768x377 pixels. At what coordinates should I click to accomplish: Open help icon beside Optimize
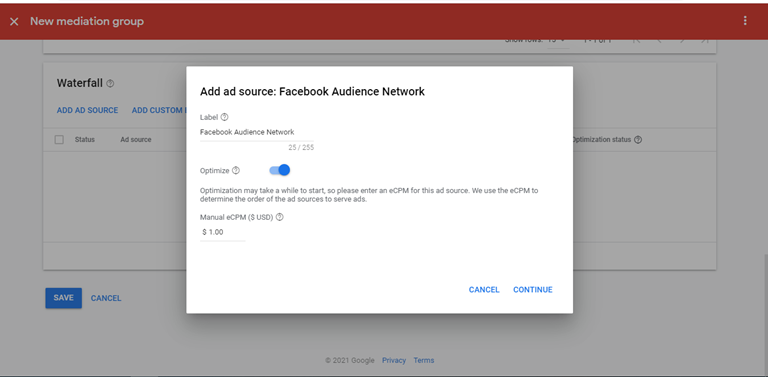tap(236, 170)
